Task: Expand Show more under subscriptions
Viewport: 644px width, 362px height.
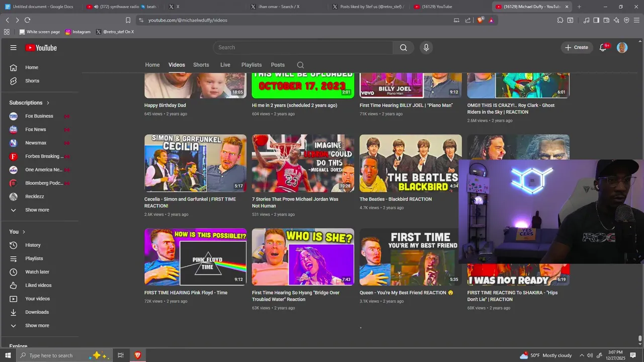Action: tap(37, 210)
